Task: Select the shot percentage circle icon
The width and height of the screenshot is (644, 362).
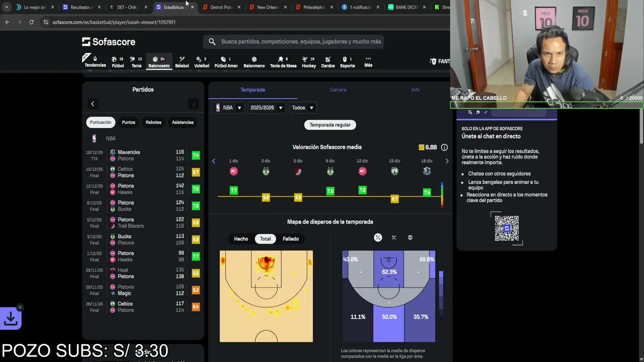Action: point(378,237)
